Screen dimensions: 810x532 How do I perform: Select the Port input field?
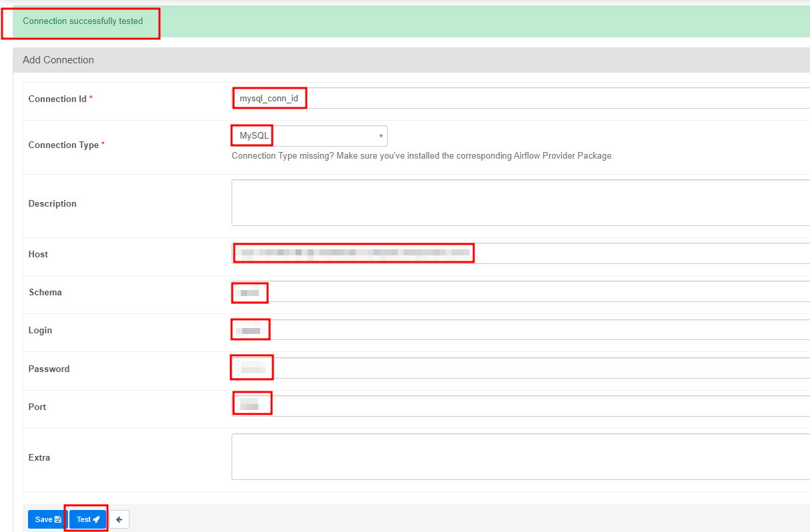tap(520, 406)
